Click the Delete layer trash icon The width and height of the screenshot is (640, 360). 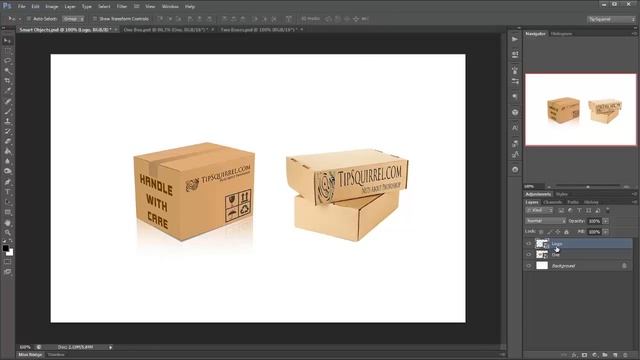(625, 355)
